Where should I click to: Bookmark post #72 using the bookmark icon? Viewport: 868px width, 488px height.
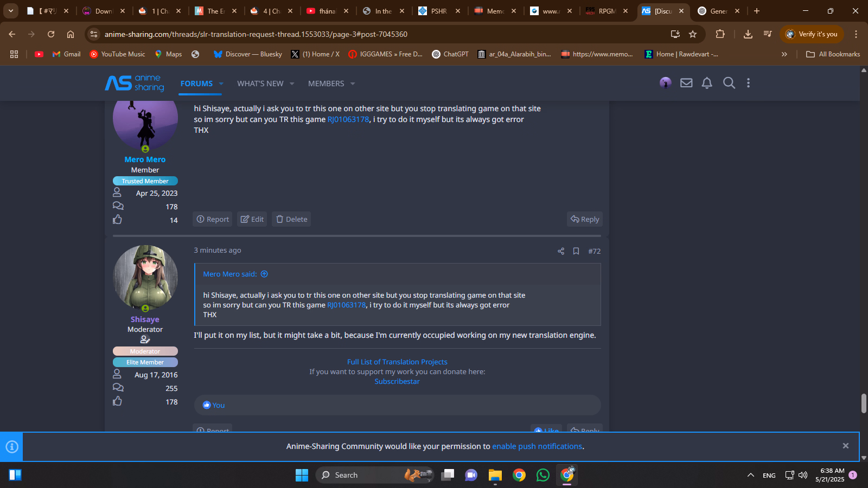(576, 251)
